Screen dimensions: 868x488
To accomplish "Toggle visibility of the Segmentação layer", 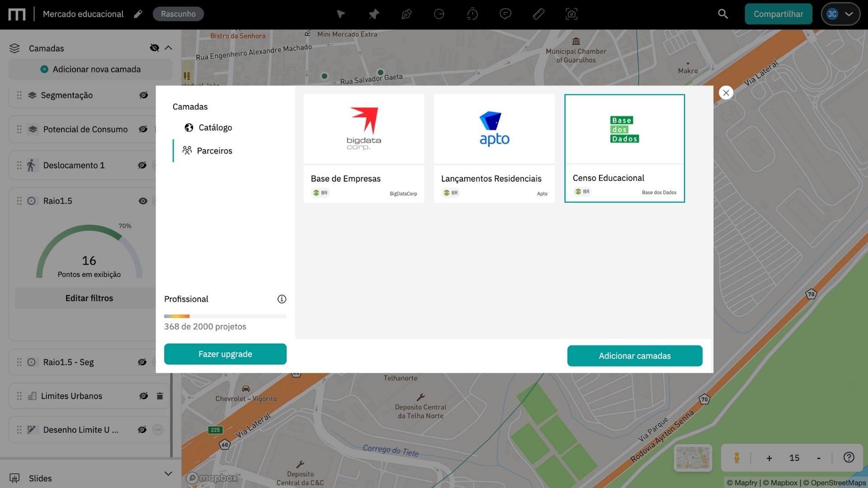I will (x=143, y=95).
